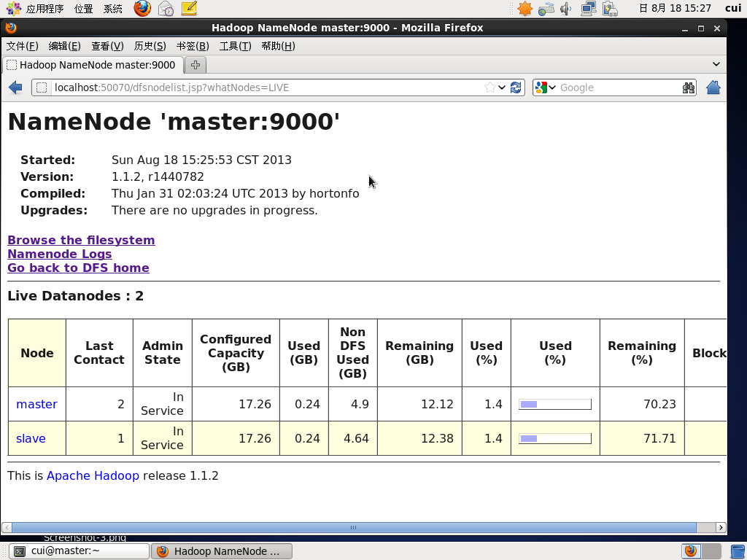Open the list all tabs dropdown
Screen dimensions: 747x560
click(x=716, y=64)
